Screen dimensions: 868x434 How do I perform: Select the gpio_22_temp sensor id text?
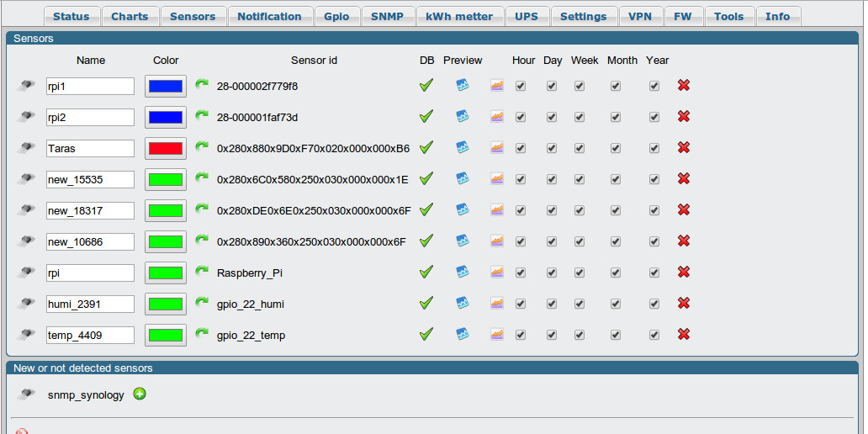click(x=251, y=335)
